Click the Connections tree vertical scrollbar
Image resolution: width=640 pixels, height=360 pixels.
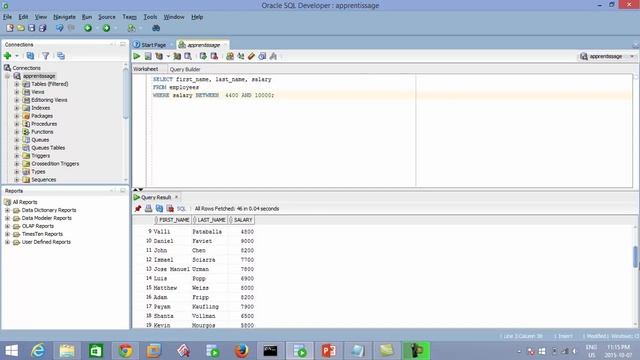tap(125, 94)
